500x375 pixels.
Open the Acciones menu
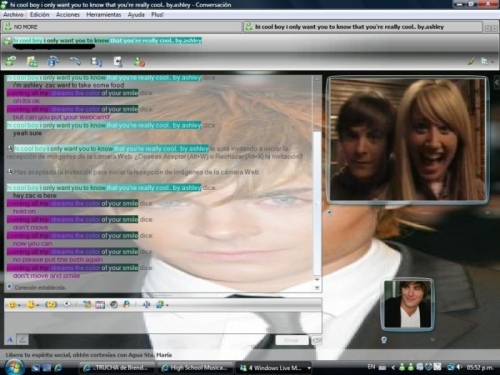point(68,15)
